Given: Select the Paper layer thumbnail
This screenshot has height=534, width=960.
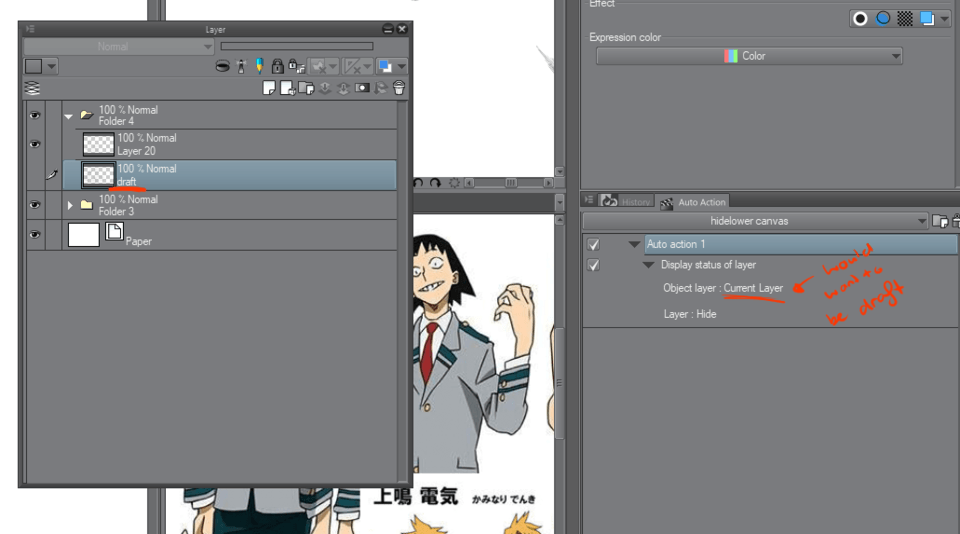Looking at the screenshot, I should 84,235.
